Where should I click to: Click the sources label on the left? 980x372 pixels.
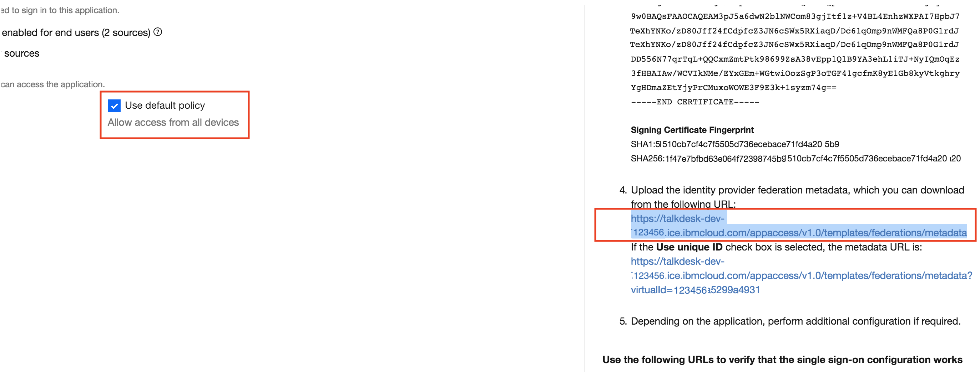click(x=22, y=53)
